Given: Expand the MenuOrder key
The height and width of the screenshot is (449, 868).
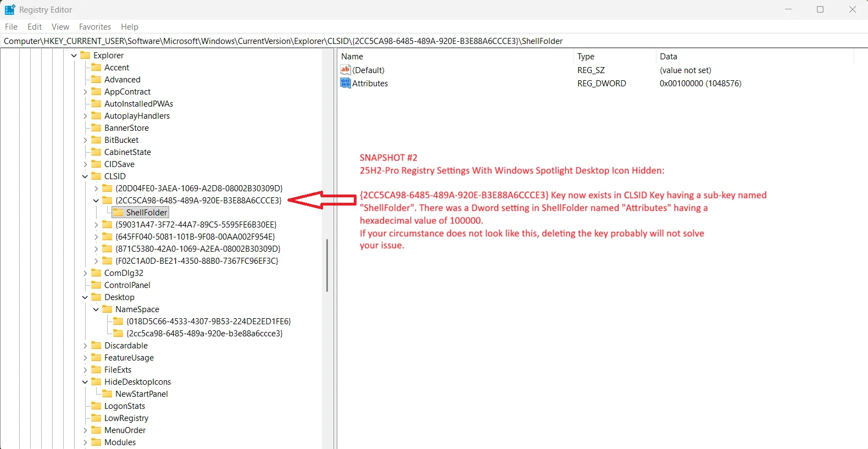Looking at the screenshot, I should pos(85,430).
